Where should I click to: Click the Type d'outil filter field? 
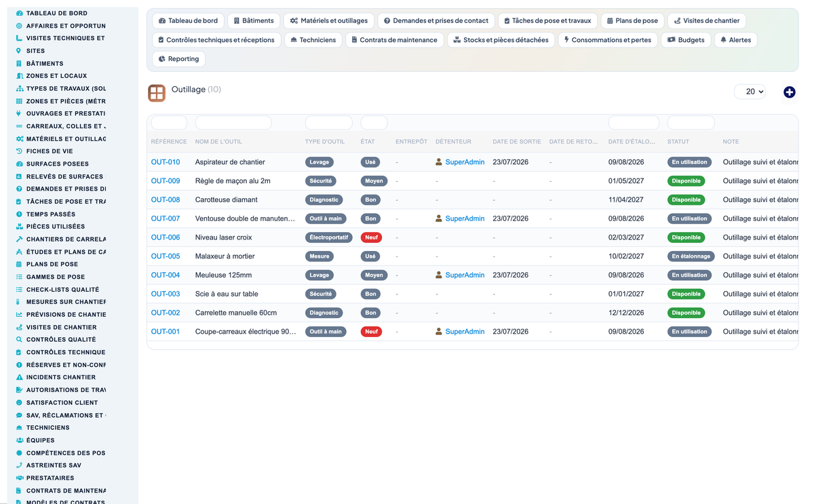pos(329,123)
